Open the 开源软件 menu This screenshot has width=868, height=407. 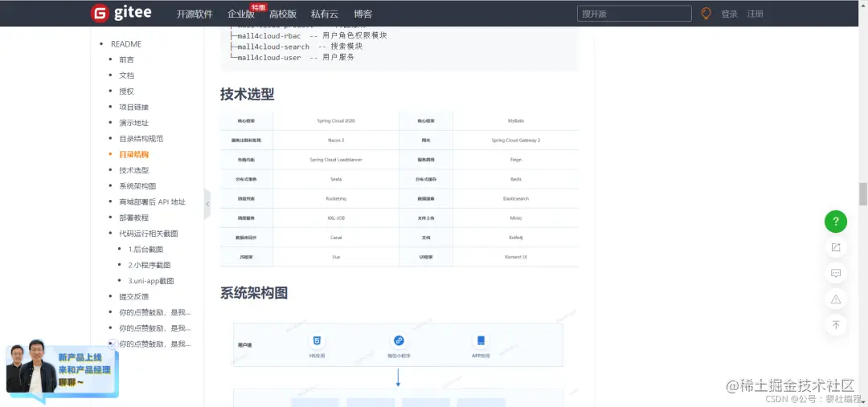[x=194, y=14]
